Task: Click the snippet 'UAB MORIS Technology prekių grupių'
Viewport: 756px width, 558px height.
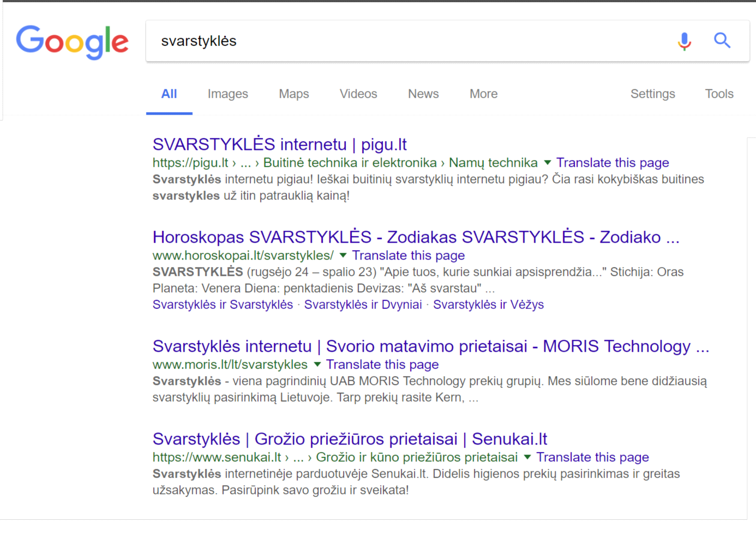Action: pos(436,381)
